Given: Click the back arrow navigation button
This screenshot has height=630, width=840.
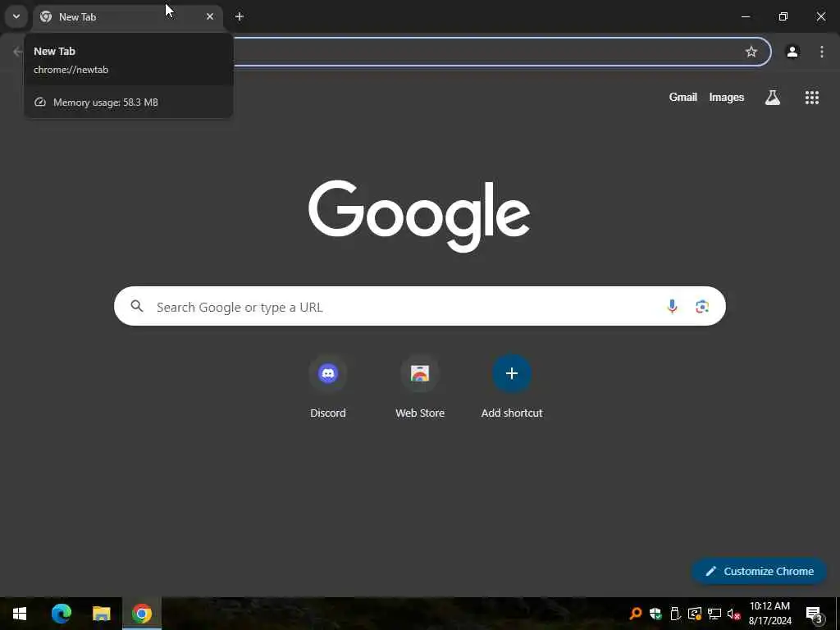Looking at the screenshot, I should click(x=17, y=52).
